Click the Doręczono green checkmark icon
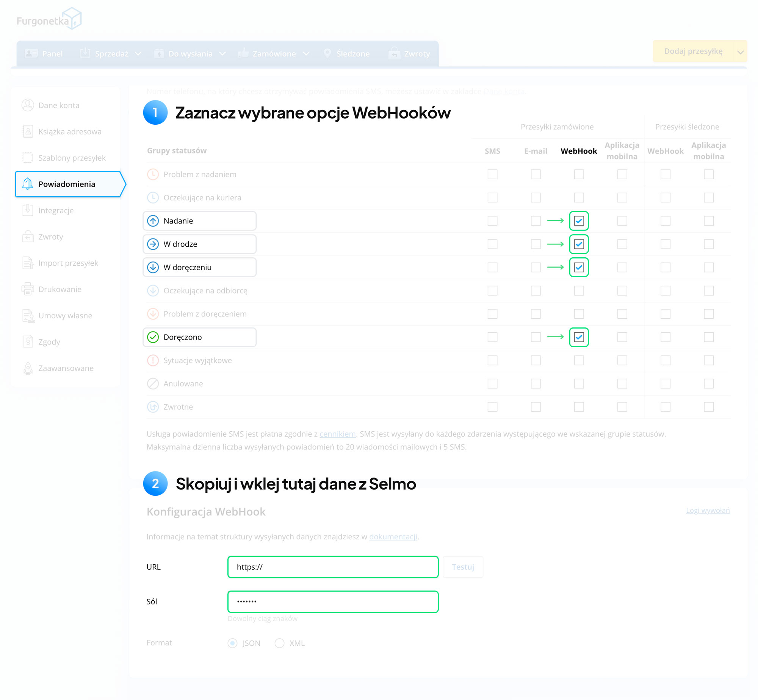The image size is (758, 700). click(x=153, y=337)
